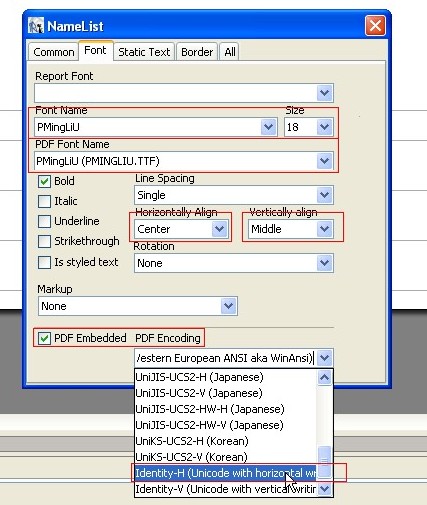Check the Is styled text option
427x505 pixels.
44,262
